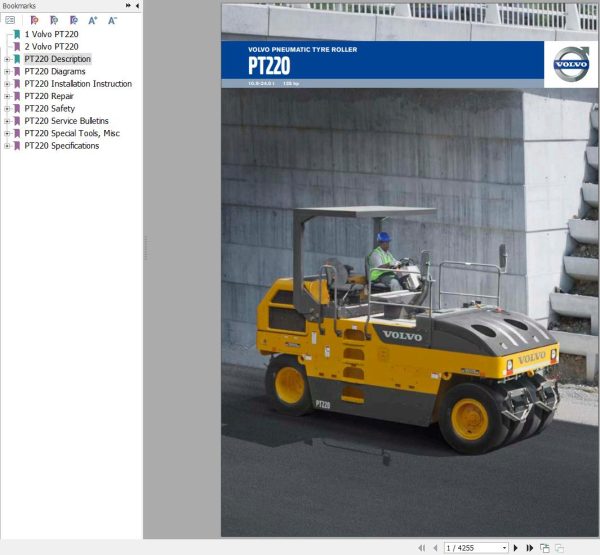Viewport: 600px width, 555px height.
Task: Select the PT220 Installation Instruction bookmark
Action: (78, 84)
